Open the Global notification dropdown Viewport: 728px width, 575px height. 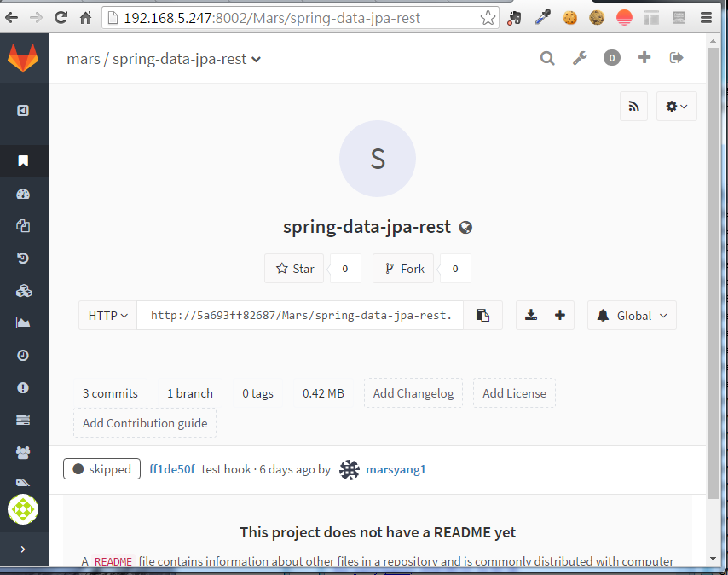632,316
